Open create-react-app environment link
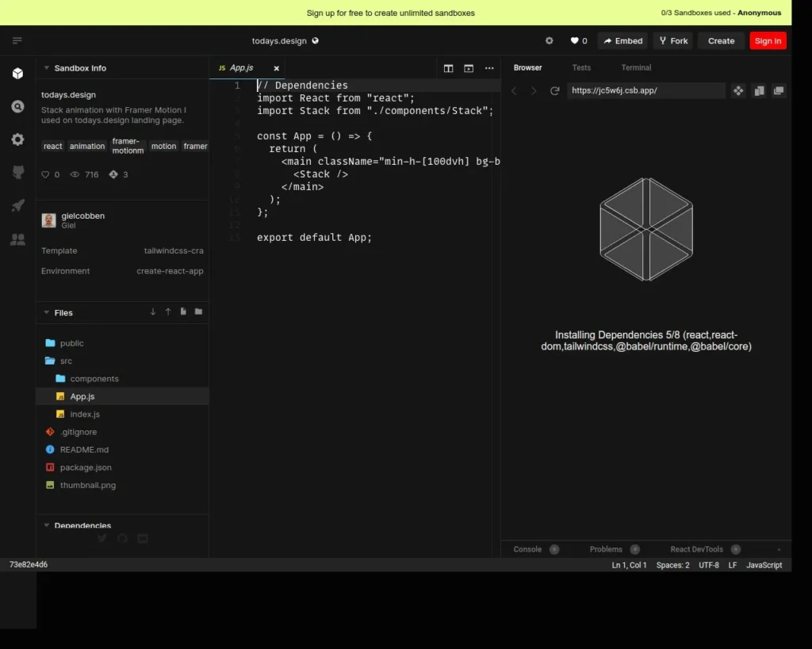This screenshot has height=649, width=812. [170, 271]
